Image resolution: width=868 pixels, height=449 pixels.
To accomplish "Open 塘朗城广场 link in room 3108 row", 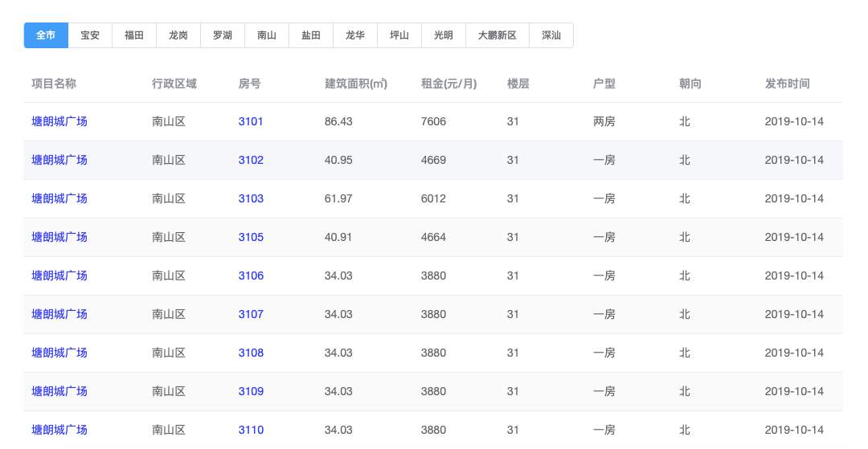I will point(59,353).
